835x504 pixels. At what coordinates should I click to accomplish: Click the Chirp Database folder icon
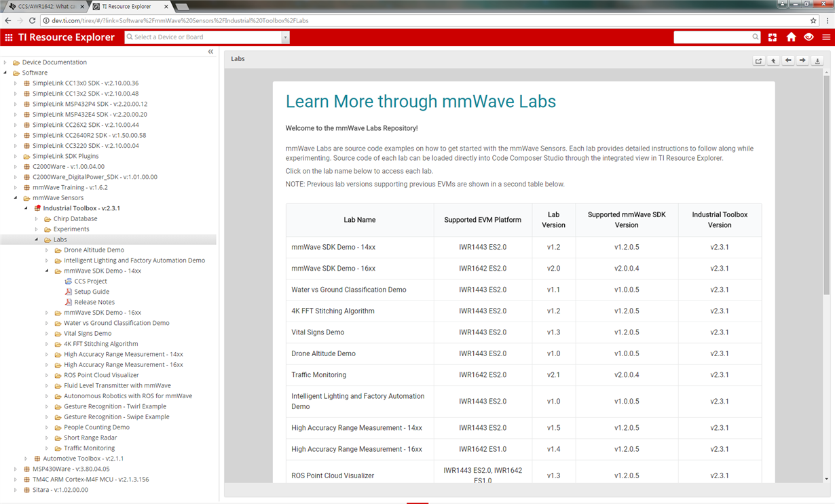(48, 218)
